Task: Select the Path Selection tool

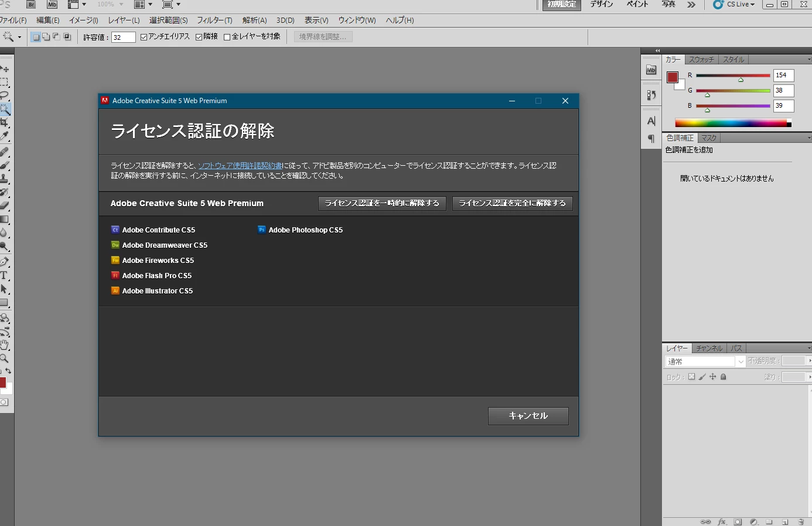Action: point(5,289)
